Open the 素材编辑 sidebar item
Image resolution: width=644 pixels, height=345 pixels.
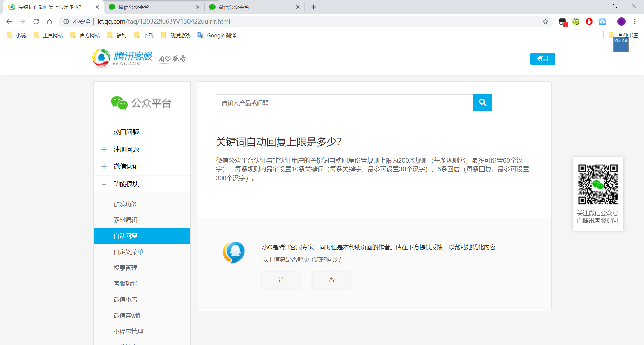coord(125,220)
